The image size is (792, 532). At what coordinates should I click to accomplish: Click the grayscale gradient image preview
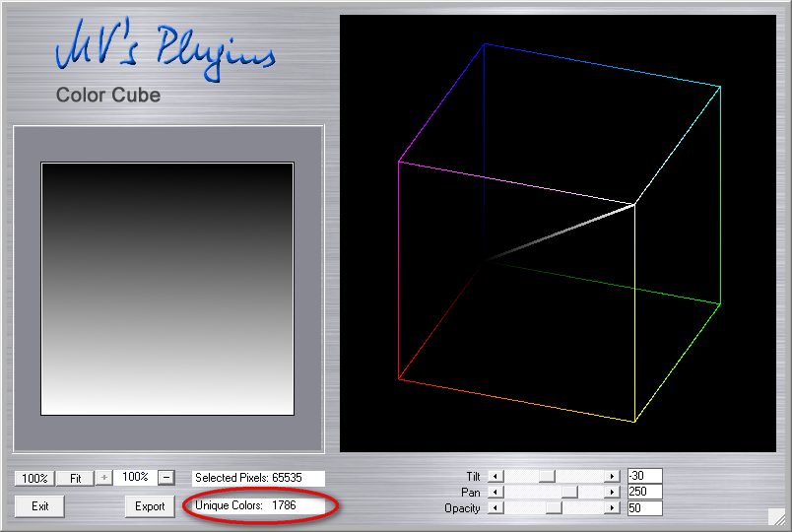(x=167, y=289)
